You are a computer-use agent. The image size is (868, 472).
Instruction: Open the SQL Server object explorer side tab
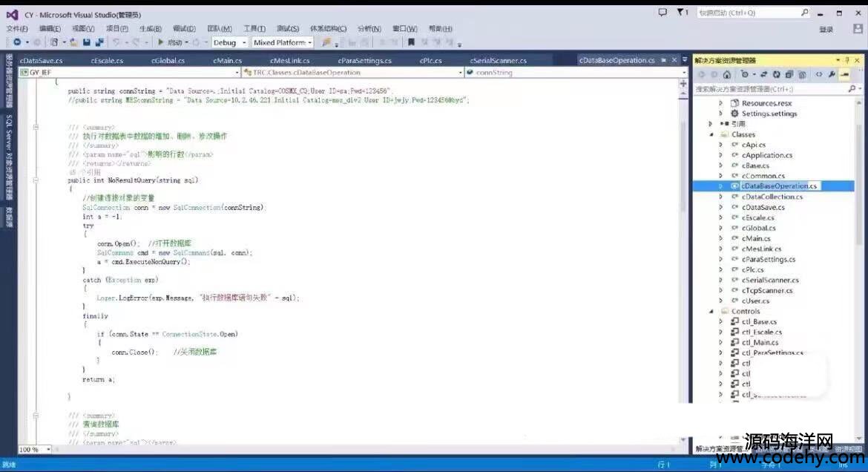(x=9, y=157)
